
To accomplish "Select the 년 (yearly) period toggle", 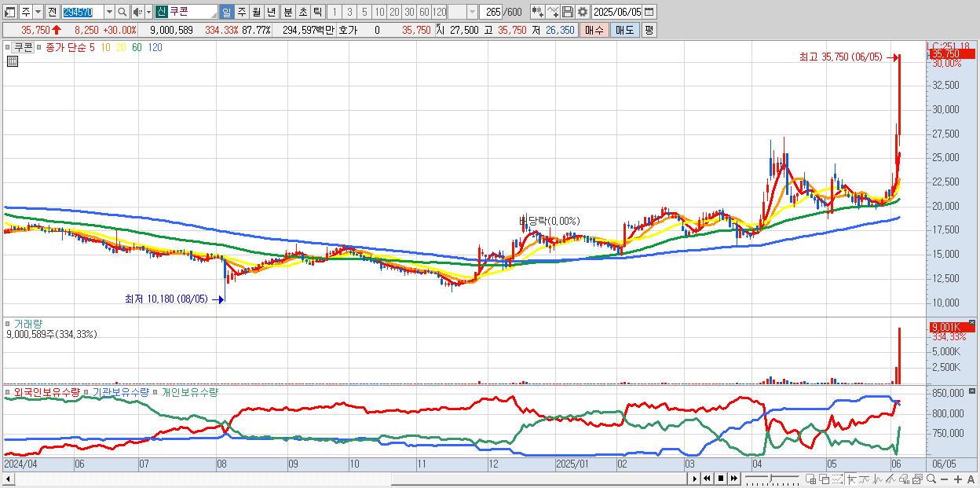I will (271, 12).
